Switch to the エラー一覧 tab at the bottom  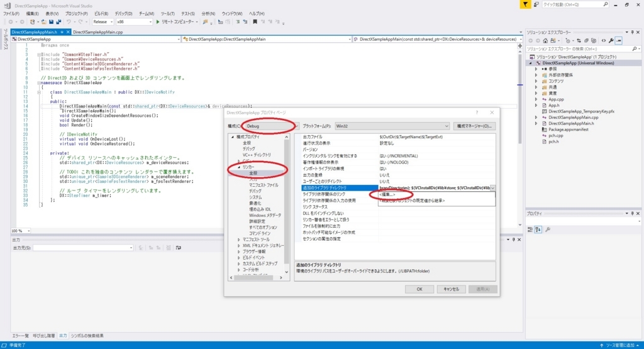tap(20, 336)
